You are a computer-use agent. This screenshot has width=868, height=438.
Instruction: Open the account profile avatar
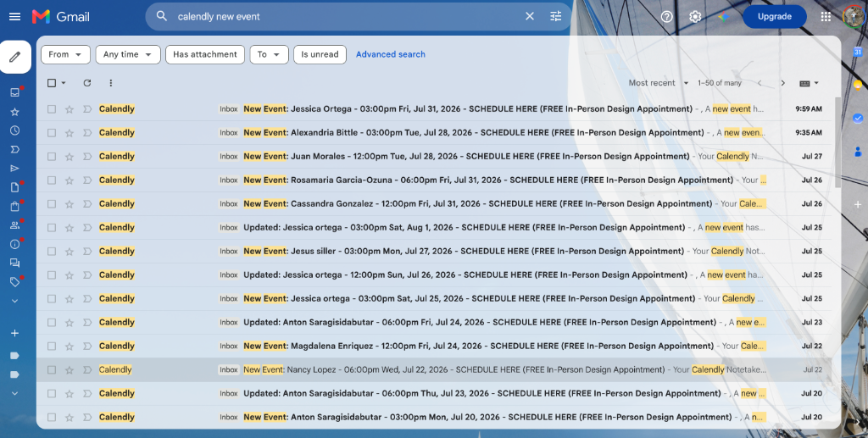coord(854,17)
